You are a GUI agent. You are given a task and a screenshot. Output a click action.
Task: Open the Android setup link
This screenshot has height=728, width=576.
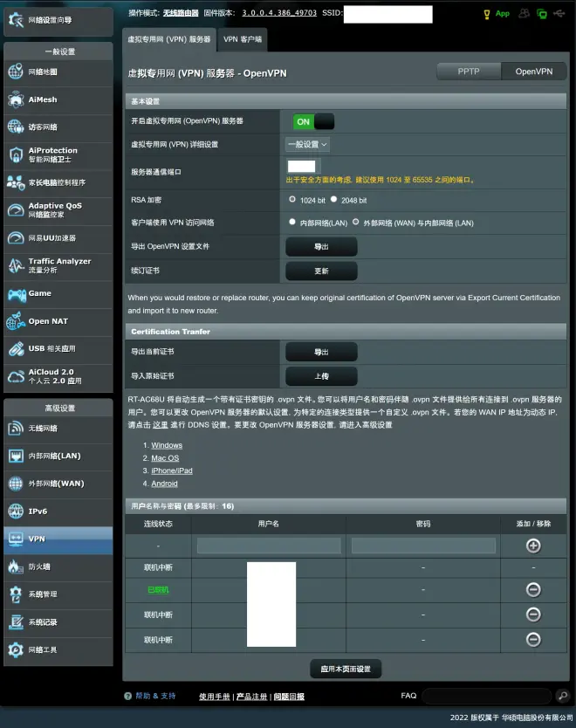pyautogui.click(x=164, y=484)
